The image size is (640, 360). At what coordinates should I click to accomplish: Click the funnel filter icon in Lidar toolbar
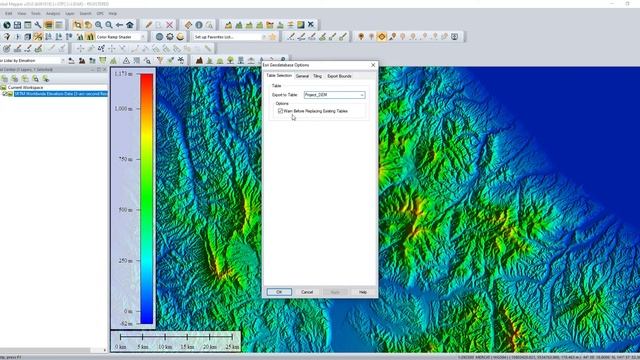pyautogui.click(x=160, y=60)
